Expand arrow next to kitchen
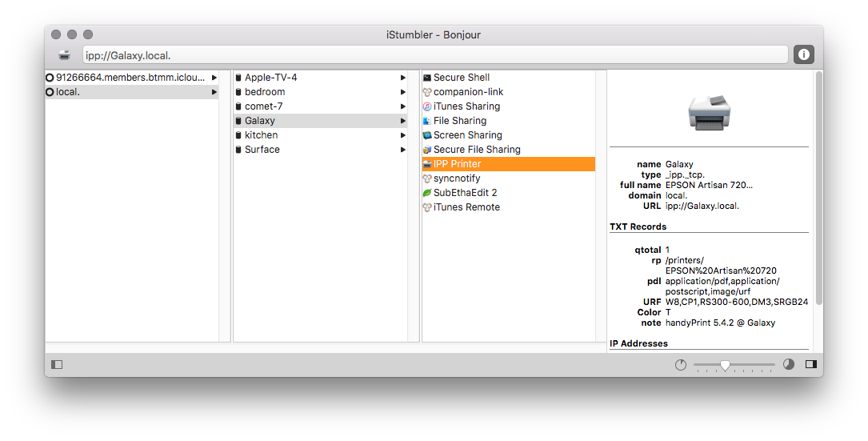Image resolution: width=868 pixels, height=441 pixels. 403,135
